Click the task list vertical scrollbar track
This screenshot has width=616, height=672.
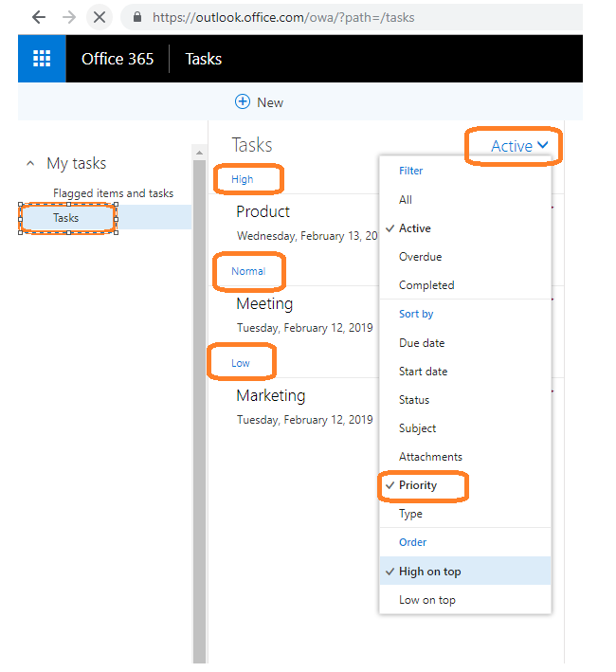199,411
